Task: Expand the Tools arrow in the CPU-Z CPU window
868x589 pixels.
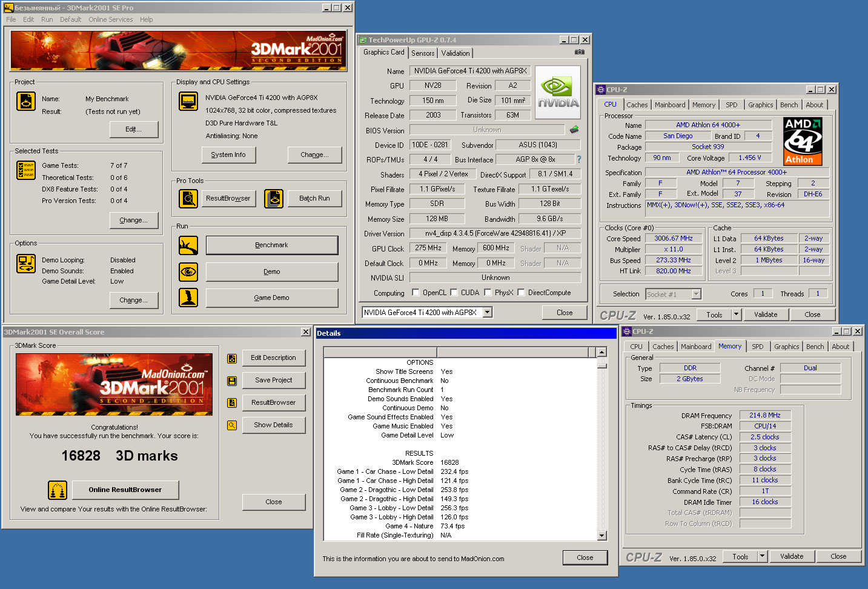Action: pyautogui.click(x=737, y=314)
